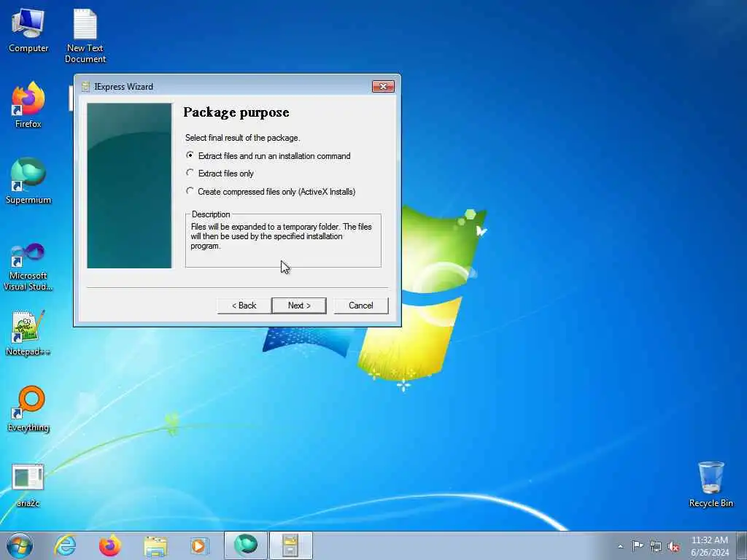Image resolution: width=747 pixels, height=560 pixels.
Task: Select the Everything search desktop shortcut
Action: point(28,408)
